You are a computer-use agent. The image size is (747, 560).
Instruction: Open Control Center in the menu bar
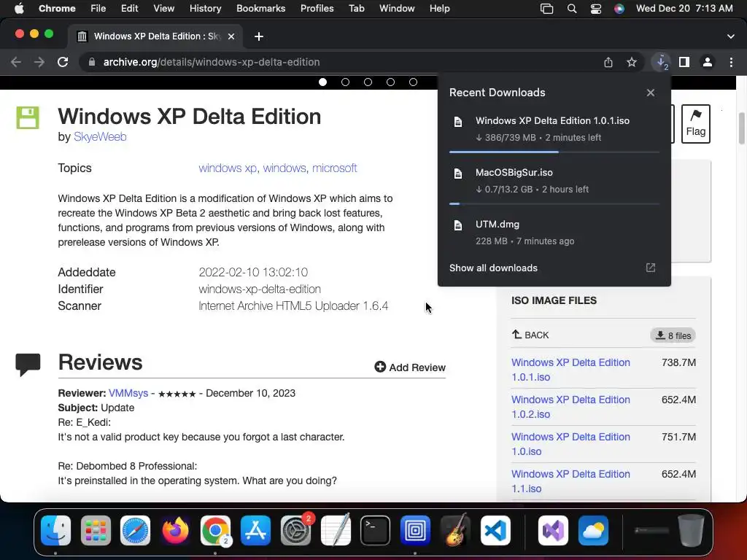595,8
